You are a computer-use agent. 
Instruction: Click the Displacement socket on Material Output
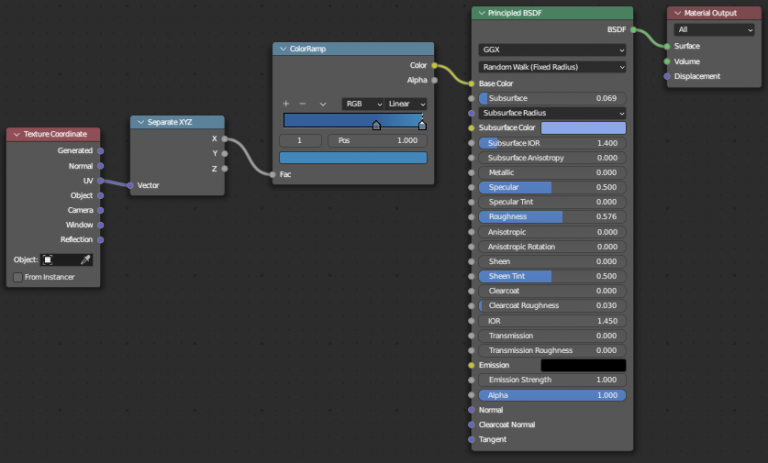click(x=667, y=76)
